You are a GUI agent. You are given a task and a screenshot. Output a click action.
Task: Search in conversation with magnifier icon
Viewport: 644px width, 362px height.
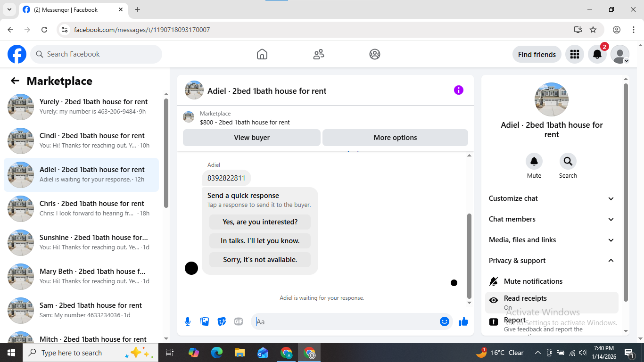click(568, 161)
